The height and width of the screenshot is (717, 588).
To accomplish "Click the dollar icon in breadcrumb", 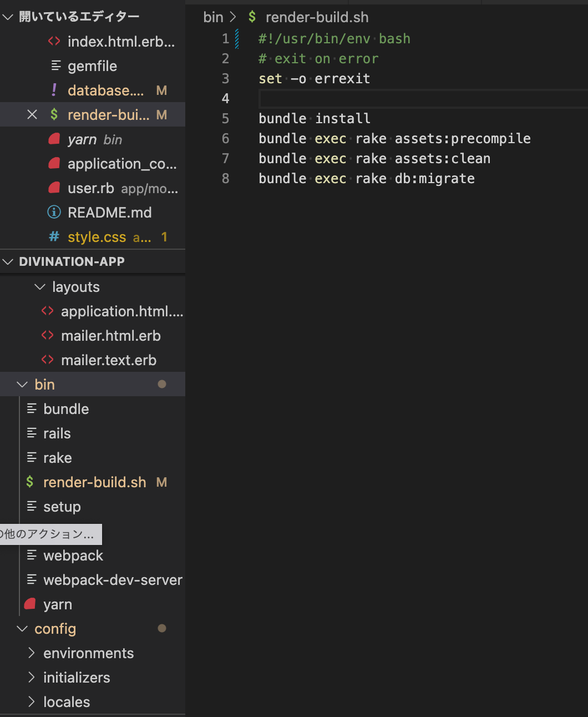I will [x=252, y=17].
